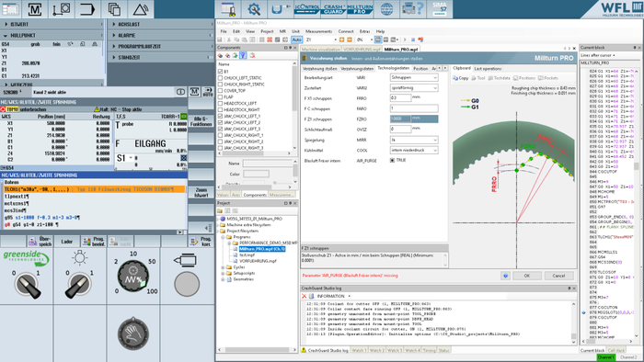Click the Prog. beeinfl. softkey
The height and width of the screenshot is (362, 644).
pyautogui.click(x=94, y=242)
